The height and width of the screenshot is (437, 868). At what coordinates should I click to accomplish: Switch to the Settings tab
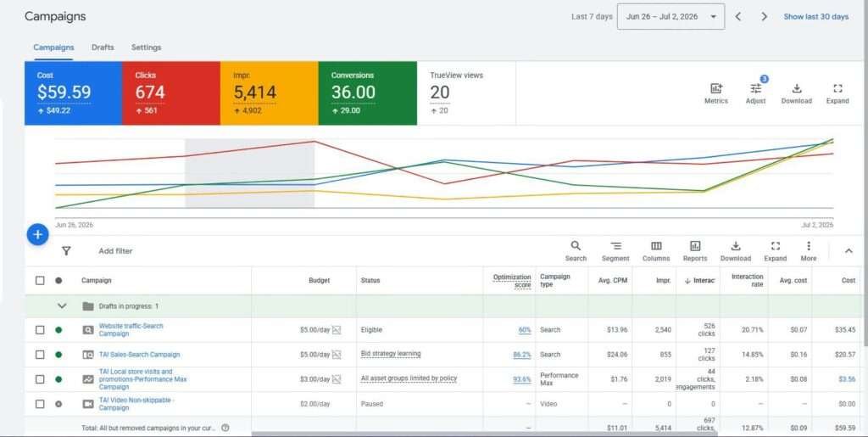click(x=146, y=48)
